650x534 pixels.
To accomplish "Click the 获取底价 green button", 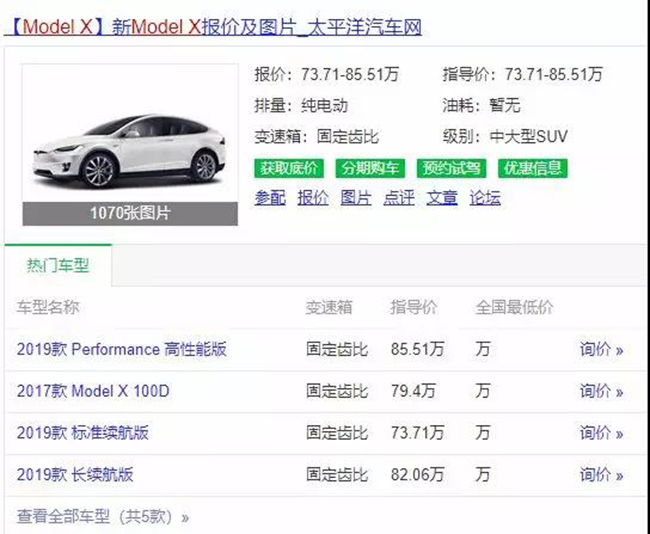I will [289, 168].
